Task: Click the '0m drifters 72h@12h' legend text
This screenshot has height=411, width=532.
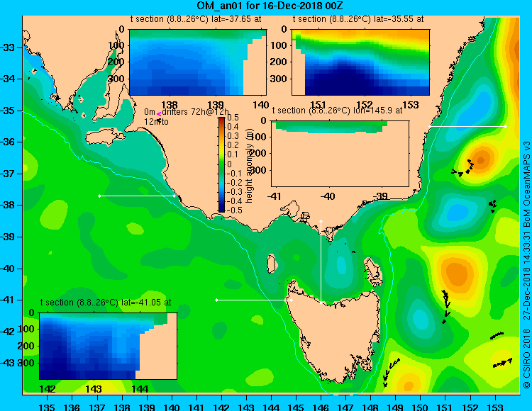Action: click(187, 112)
